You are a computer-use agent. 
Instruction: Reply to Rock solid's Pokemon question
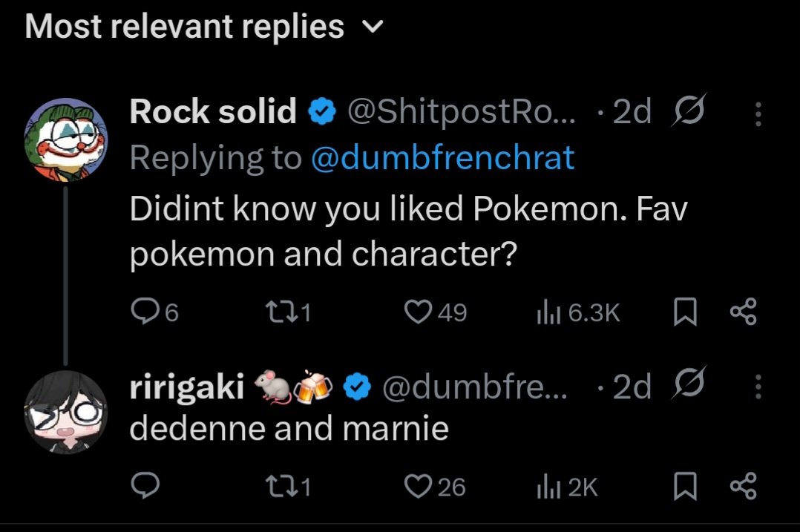[x=143, y=312]
